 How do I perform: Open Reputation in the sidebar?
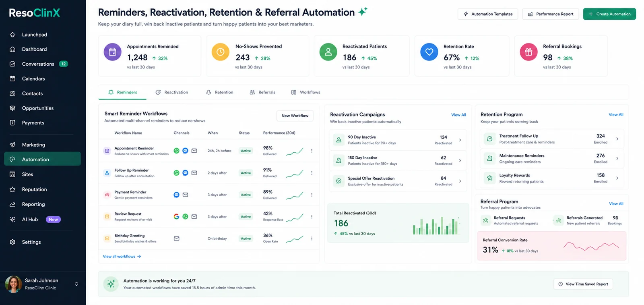pyautogui.click(x=42, y=189)
